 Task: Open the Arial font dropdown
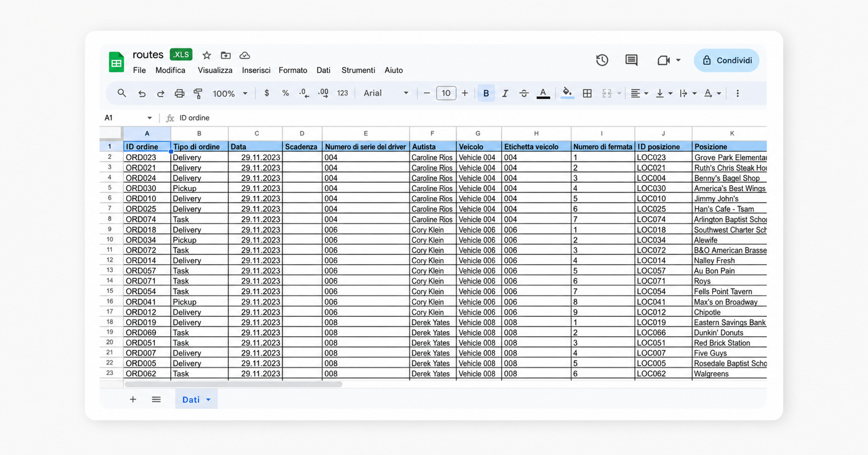point(386,93)
